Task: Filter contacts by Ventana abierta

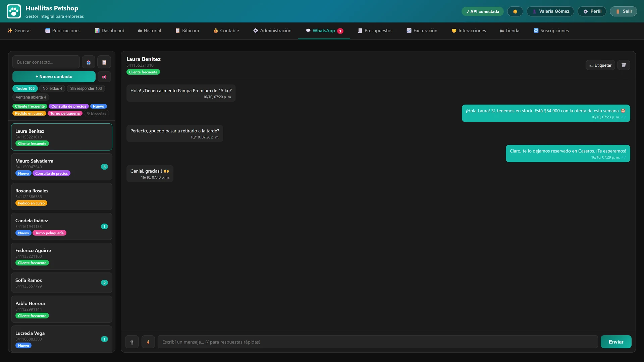Action: (31, 97)
